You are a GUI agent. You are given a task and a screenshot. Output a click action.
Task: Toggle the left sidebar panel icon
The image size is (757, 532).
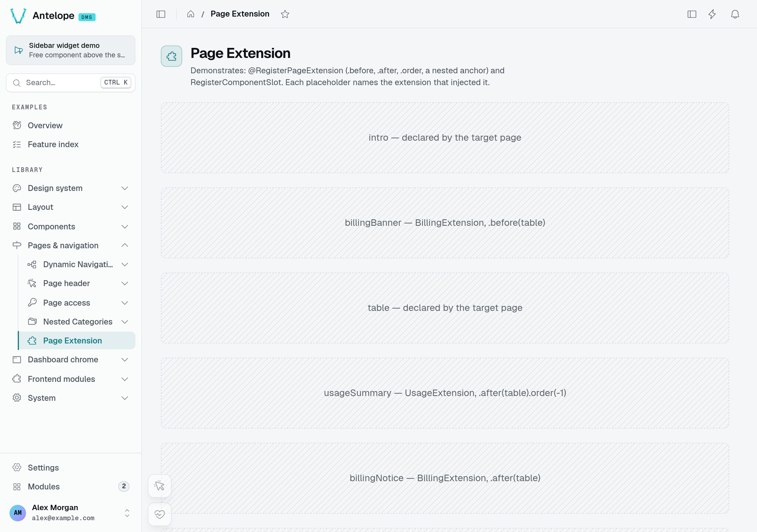point(161,14)
